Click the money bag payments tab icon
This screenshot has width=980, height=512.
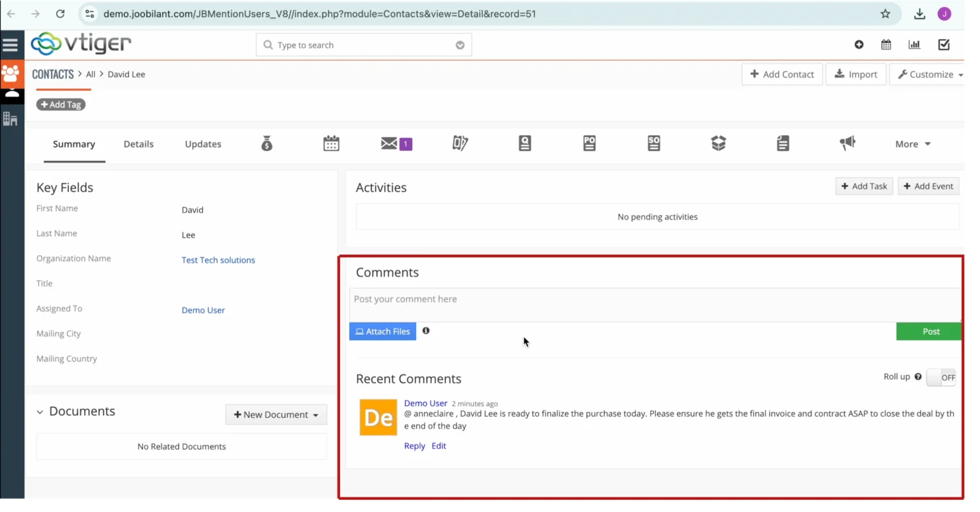(x=266, y=143)
